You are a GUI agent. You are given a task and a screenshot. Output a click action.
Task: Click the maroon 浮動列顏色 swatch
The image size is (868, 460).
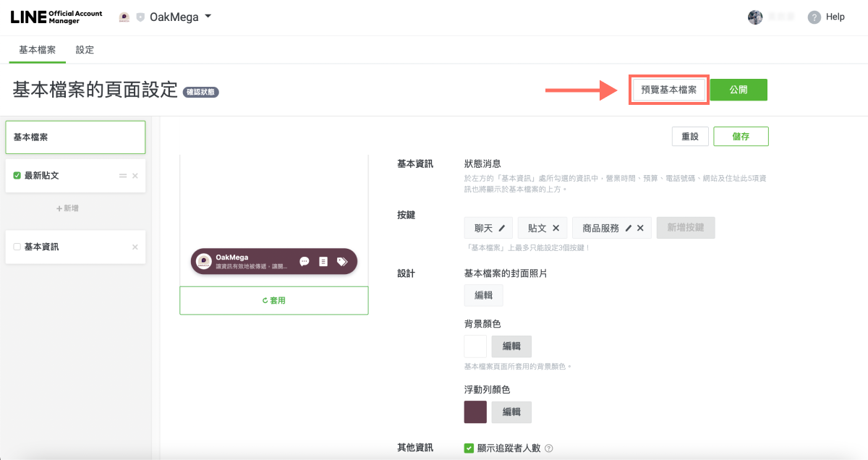point(475,412)
